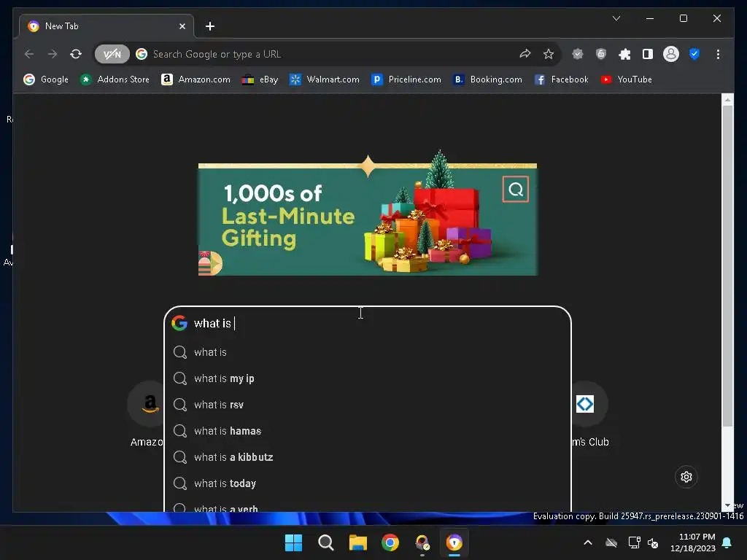Click the privacy guard extension icon
The height and width of the screenshot is (560, 747).
click(601, 54)
